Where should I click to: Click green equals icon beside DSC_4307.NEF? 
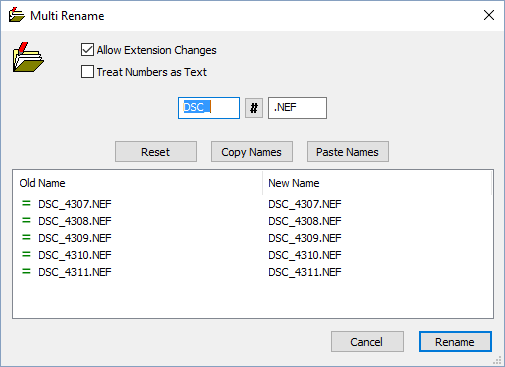26,203
